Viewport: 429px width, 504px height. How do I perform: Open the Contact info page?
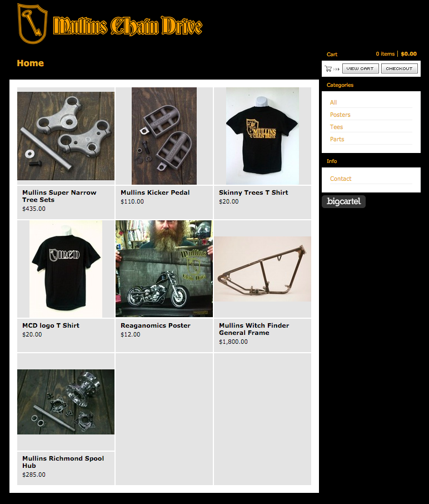(x=341, y=179)
